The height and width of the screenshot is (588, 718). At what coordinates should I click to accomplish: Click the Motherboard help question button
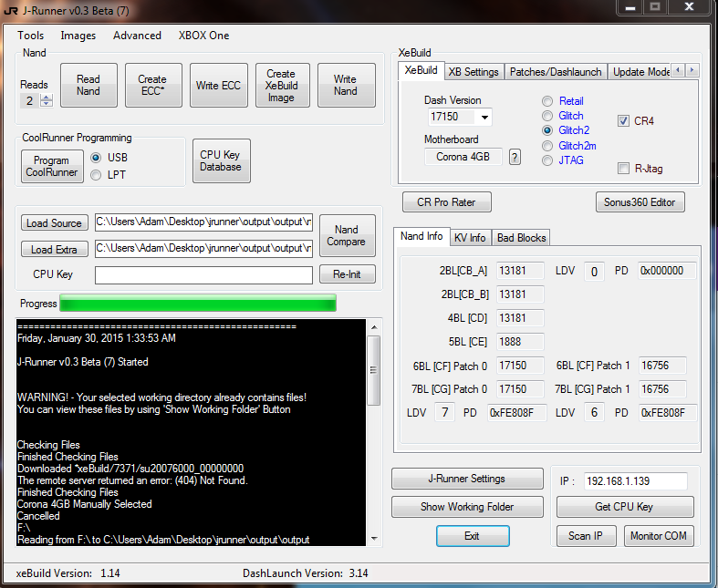tap(515, 157)
